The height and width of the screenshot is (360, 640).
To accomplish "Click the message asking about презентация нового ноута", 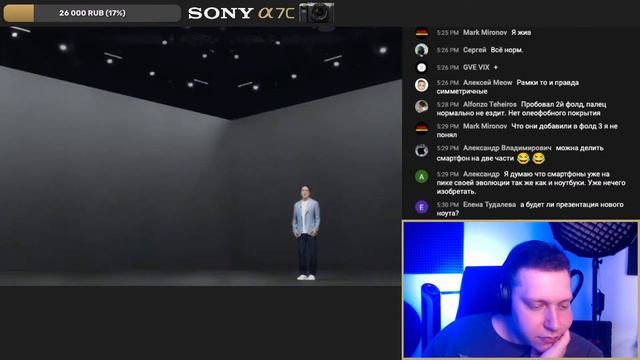I will tap(530, 209).
